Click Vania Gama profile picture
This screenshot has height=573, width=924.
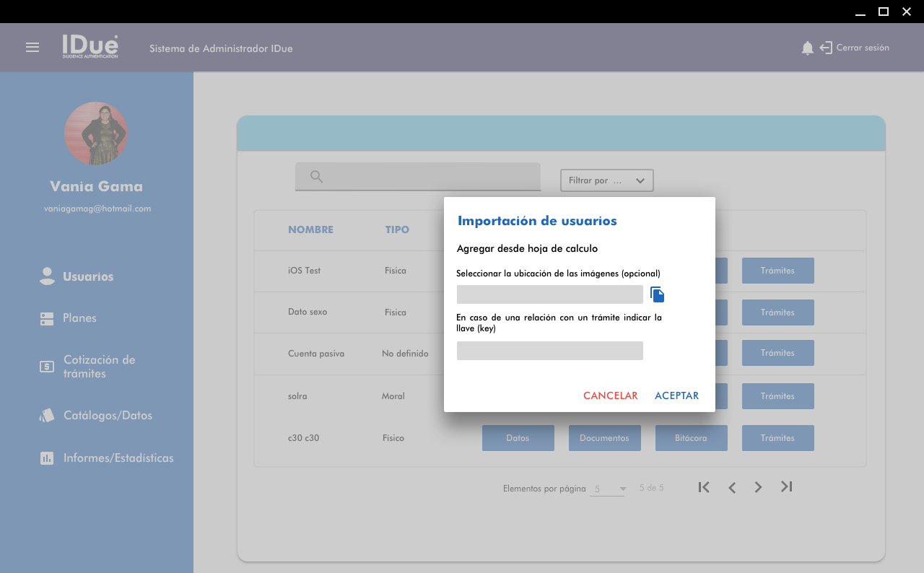[x=96, y=134]
